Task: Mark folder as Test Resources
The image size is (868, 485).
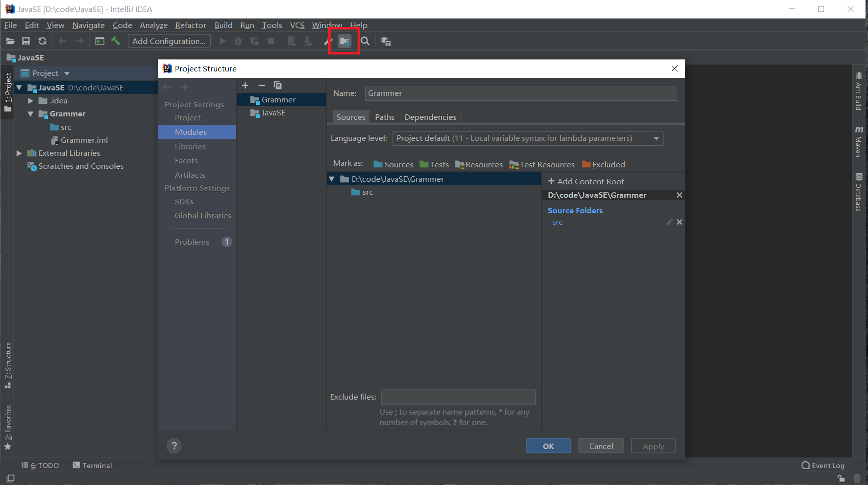Action: [542, 165]
